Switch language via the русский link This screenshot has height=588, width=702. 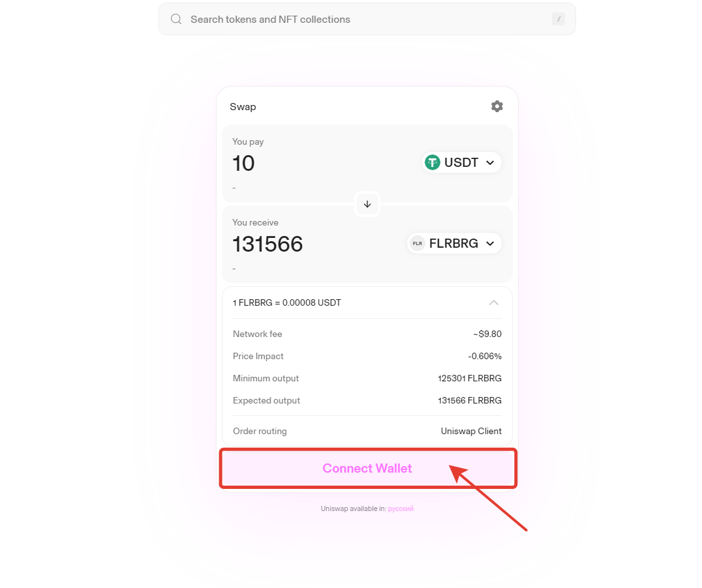coord(401,508)
